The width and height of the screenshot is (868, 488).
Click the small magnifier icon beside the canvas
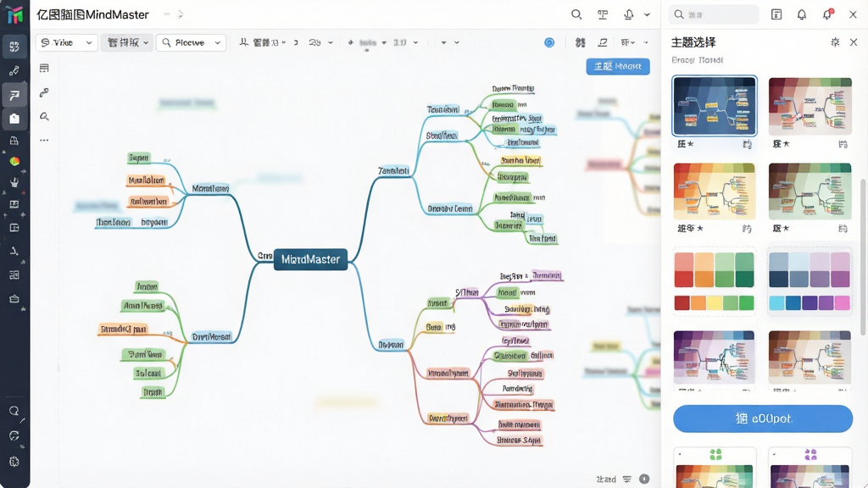point(44,116)
